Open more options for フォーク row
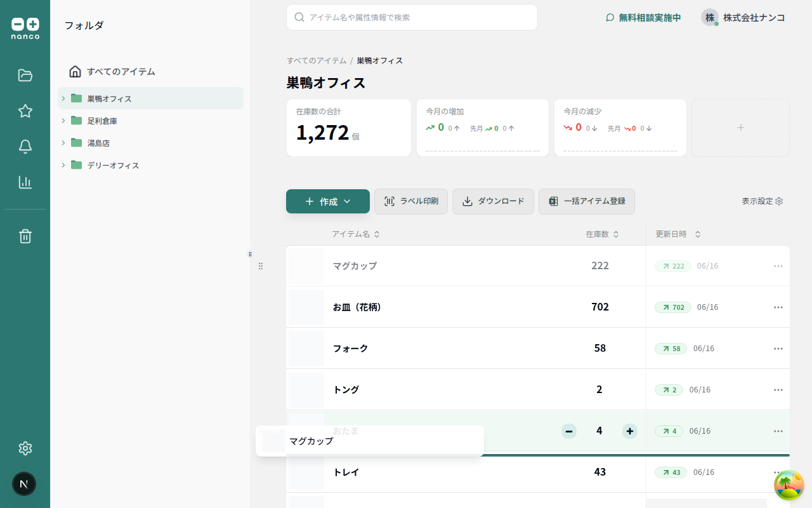This screenshot has height=508, width=812. click(x=778, y=349)
